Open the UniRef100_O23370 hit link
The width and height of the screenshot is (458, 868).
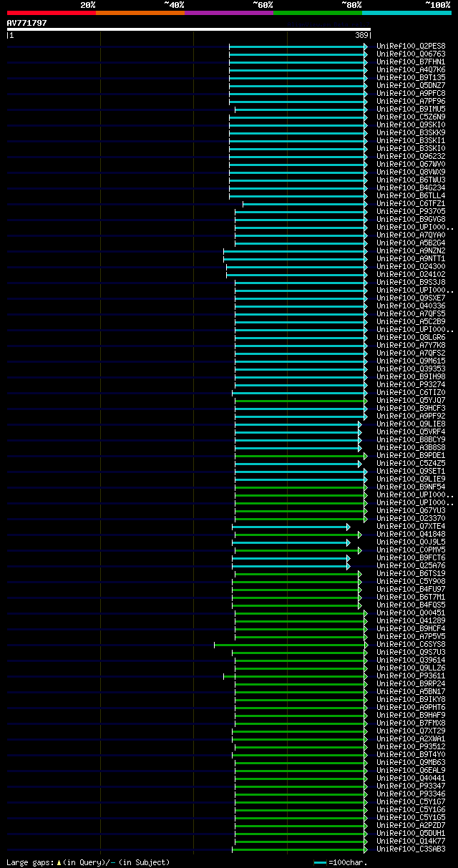pos(411,519)
